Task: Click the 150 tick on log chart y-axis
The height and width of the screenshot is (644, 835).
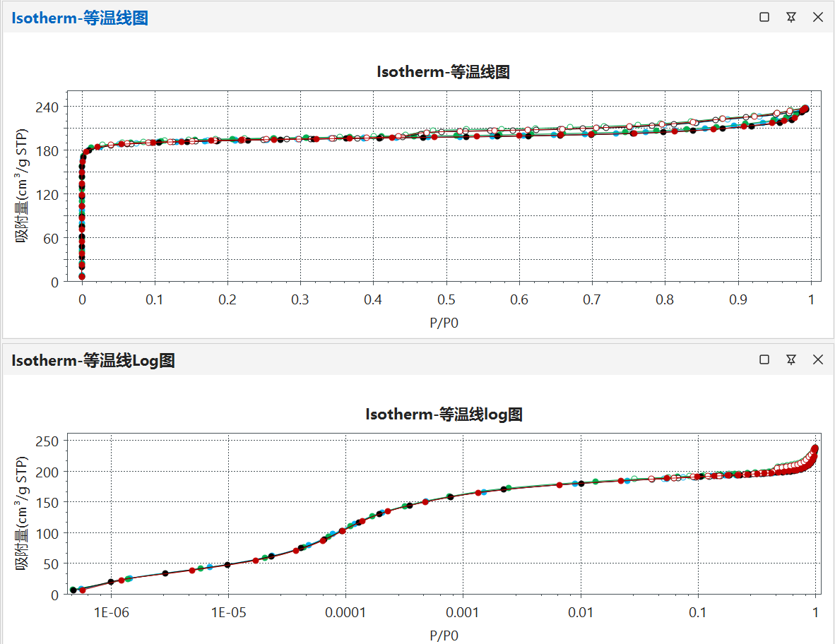Action: tap(47, 503)
